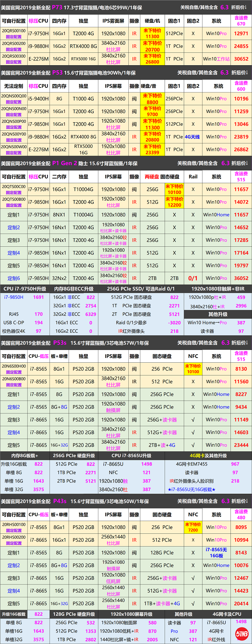Image resolution: width=252 pixels, height=644 pixels.
Task: Click the blue 4G天线 text
Action: pos(192,137)
